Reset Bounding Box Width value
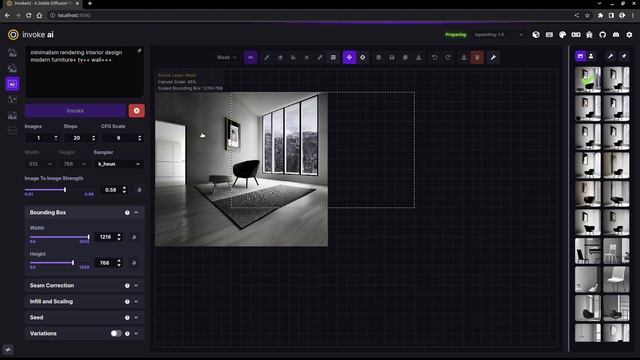This screenshot has height=360, width=640. coord(134,237)
